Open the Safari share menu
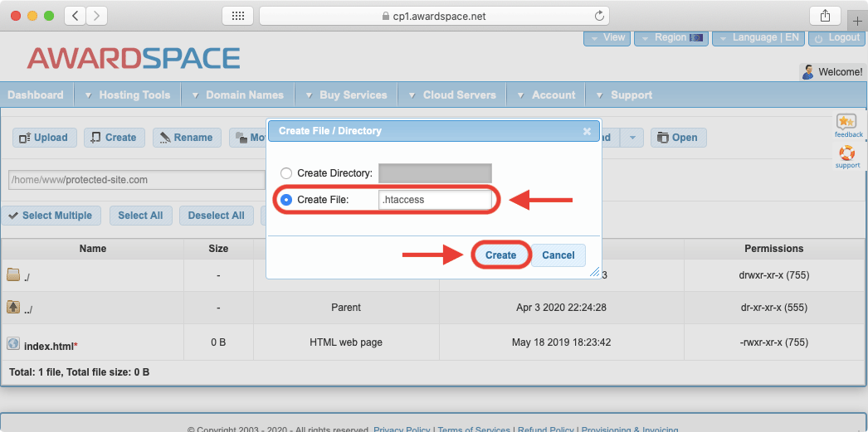 pos(825,16)
